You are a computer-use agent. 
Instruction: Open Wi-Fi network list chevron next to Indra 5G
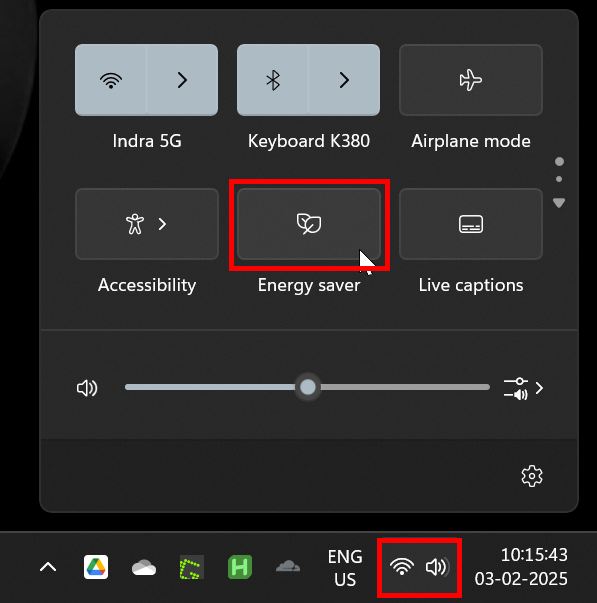click(x=182, y=80)
